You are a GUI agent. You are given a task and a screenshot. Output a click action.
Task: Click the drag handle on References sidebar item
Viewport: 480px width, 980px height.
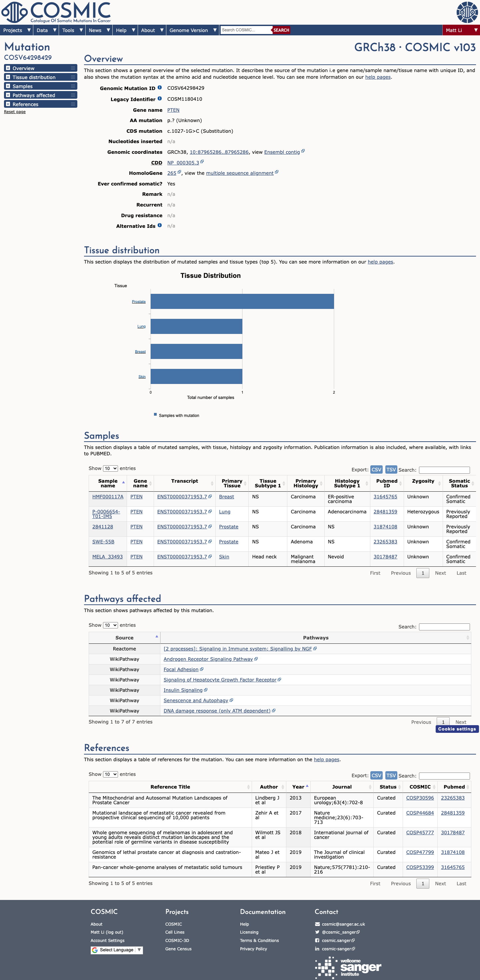click(x=73, y=104)
